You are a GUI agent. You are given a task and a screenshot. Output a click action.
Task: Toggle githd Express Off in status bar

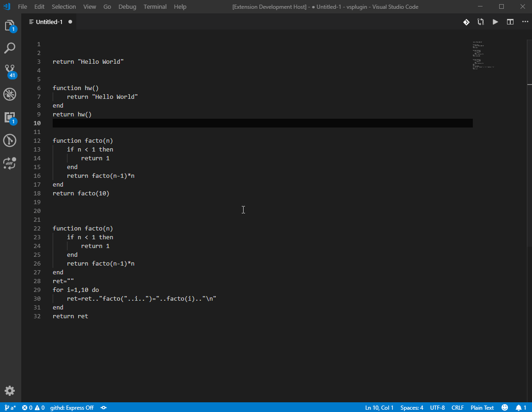click(72, 408)
